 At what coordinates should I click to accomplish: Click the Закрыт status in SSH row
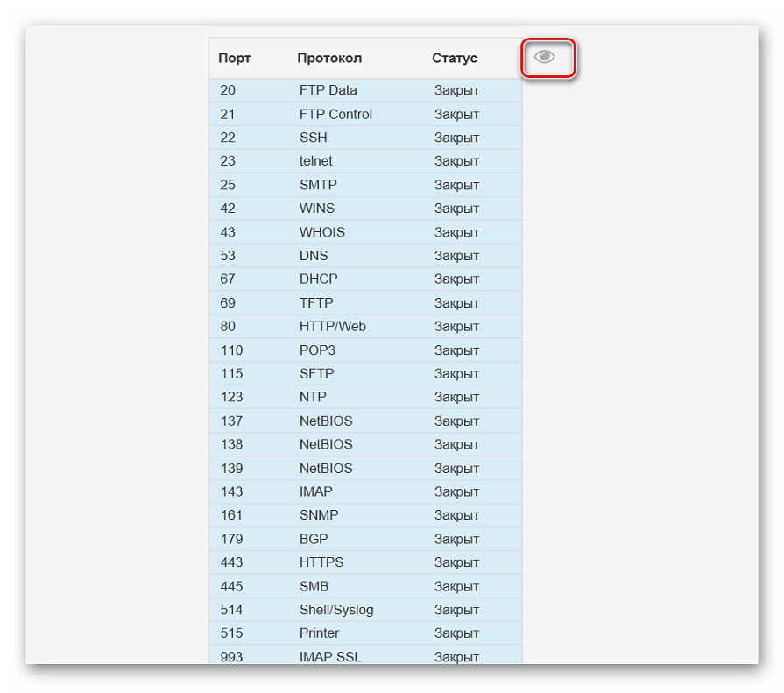coord(456,138)
